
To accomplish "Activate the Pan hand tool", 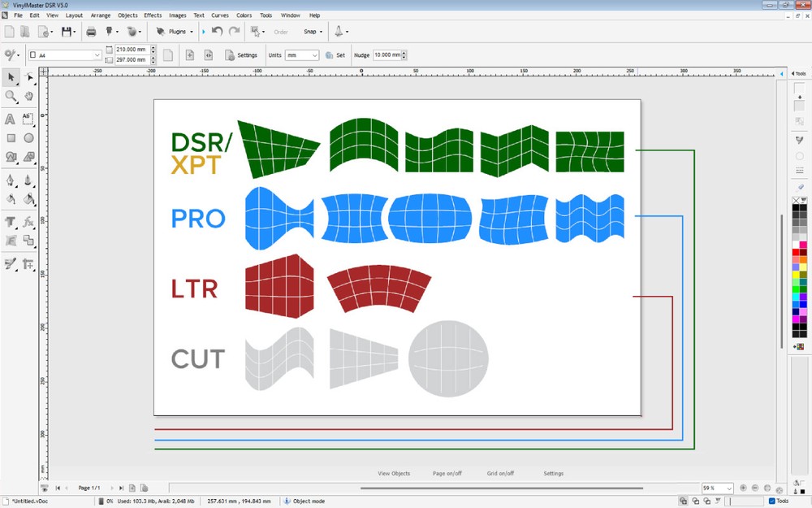I will pos(29,96).
